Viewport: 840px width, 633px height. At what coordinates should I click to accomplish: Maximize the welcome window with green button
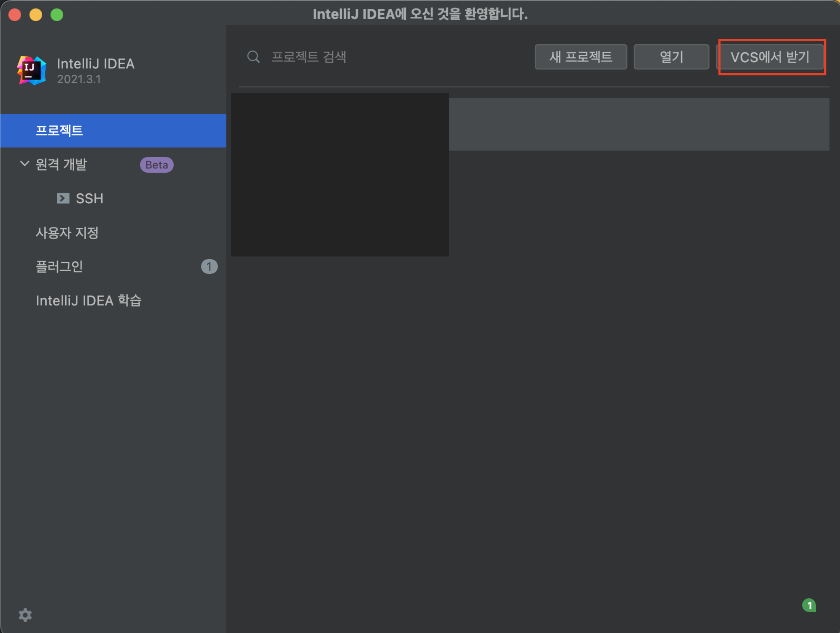pos(57,15)
